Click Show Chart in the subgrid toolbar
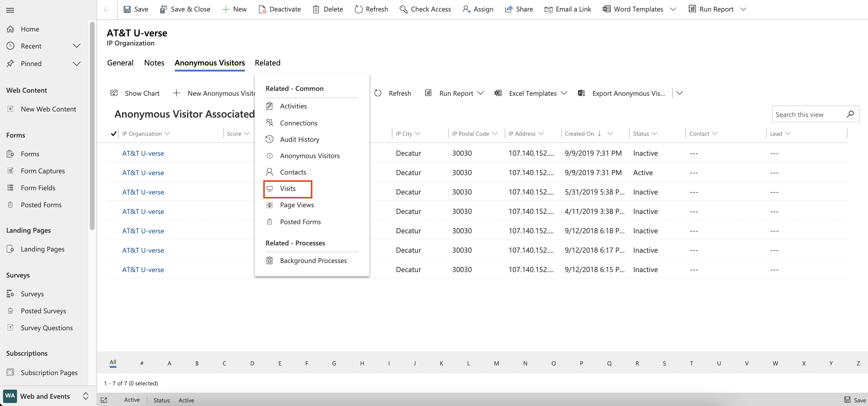 [135, 93]
